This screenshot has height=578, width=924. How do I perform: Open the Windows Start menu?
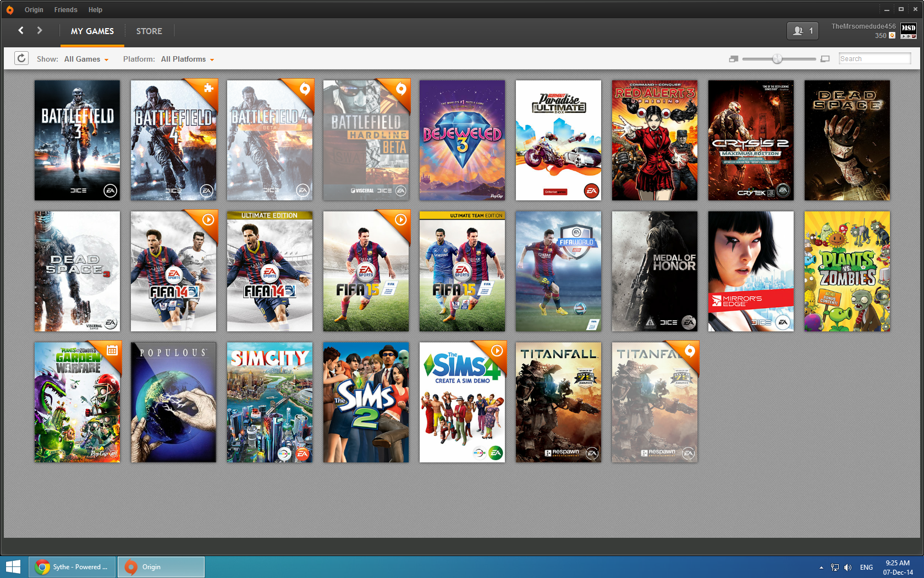[x=13, y=567]
